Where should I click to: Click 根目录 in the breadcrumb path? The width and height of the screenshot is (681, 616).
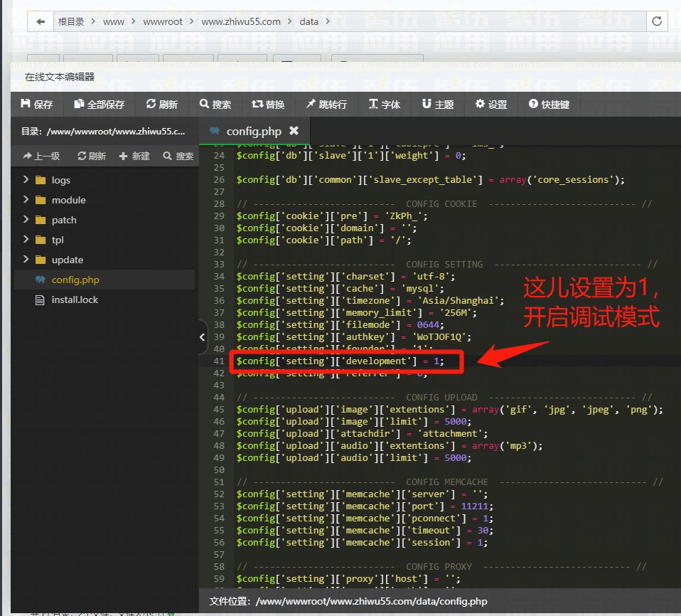[71, 22]
